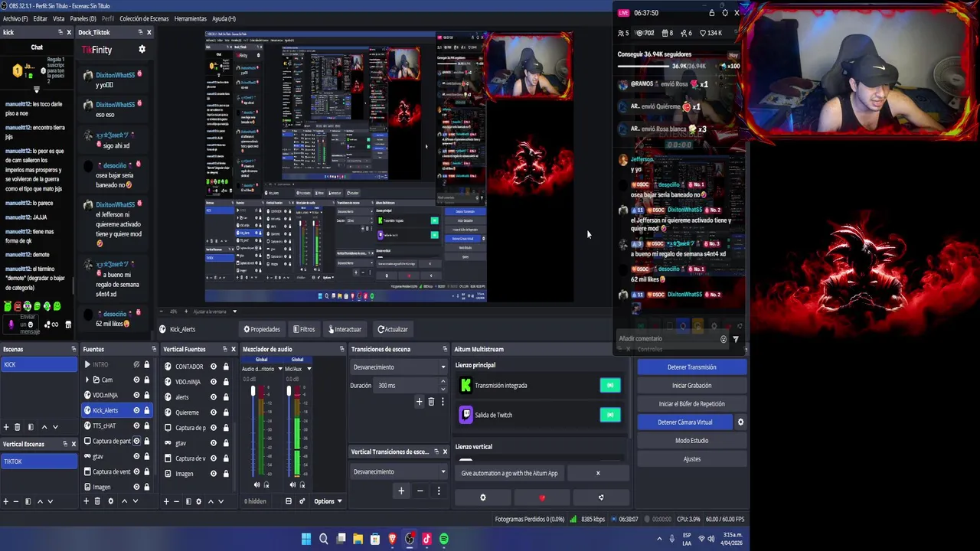This screenshot has height=551, width=980.
Task: Open the mixer Options dropdown
Action: (x=328, y=501)
